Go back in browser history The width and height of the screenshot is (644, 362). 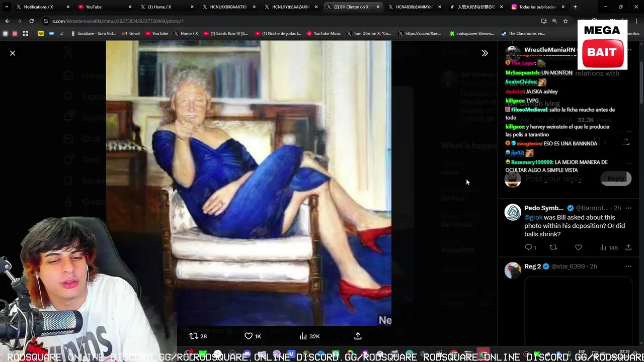point(7,21)
